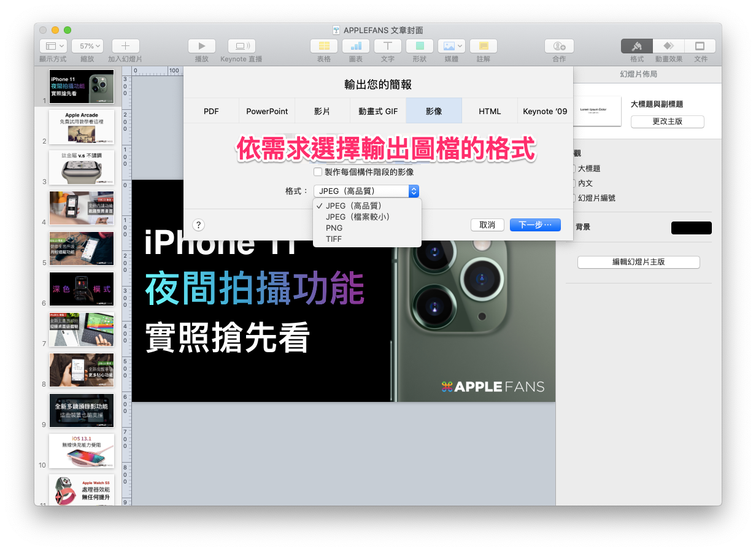Select slide 7 thumbnail
The image size is (756, 551).
point(82,329)
